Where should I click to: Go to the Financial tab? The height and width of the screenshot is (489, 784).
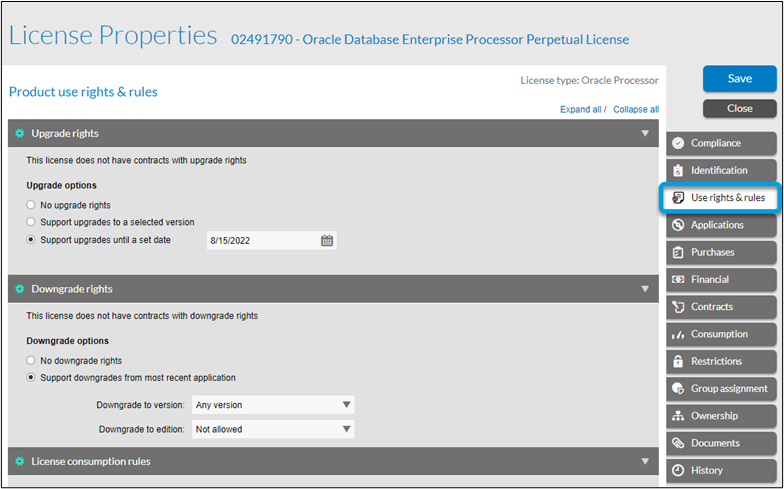(721, 280)
